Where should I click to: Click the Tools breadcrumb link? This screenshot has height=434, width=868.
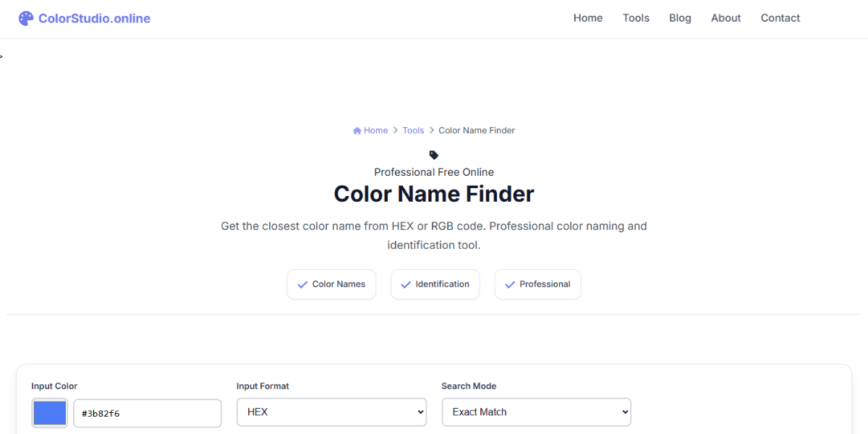click(x=413, y=129)
